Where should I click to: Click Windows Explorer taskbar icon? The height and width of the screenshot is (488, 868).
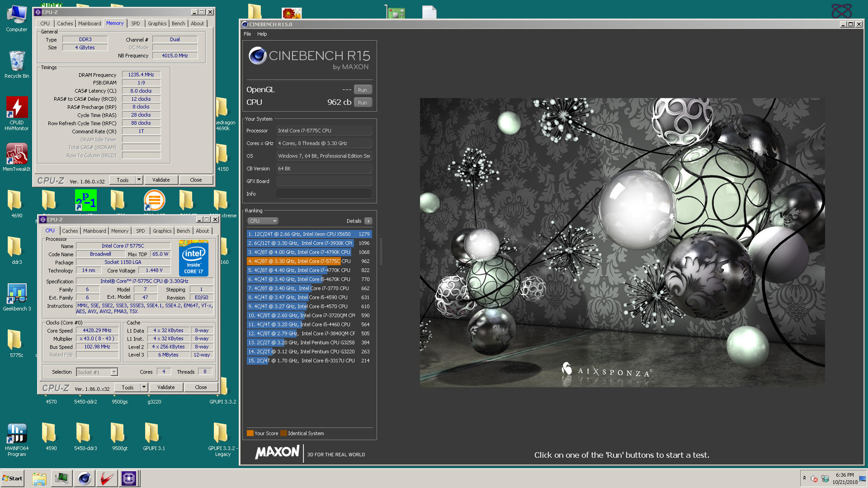click(39, 478)
